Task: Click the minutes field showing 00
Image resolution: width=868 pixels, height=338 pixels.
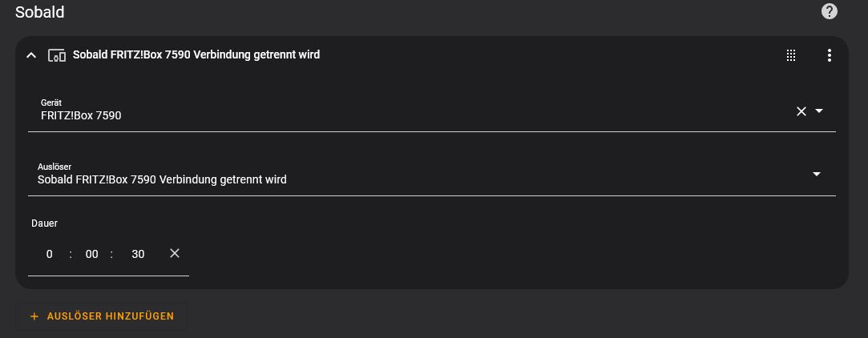Action: pyautogui.click(x=92, y=254)
